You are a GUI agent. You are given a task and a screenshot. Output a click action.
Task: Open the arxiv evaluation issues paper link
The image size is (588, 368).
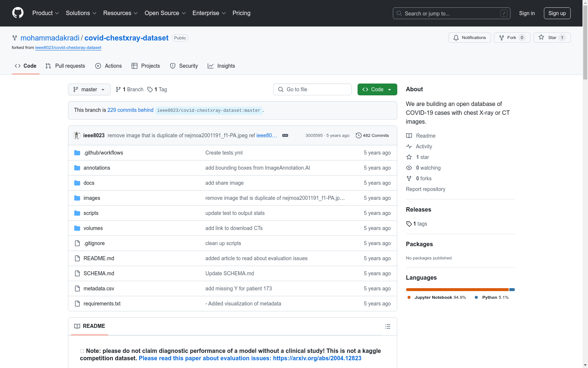click(250, 358)
